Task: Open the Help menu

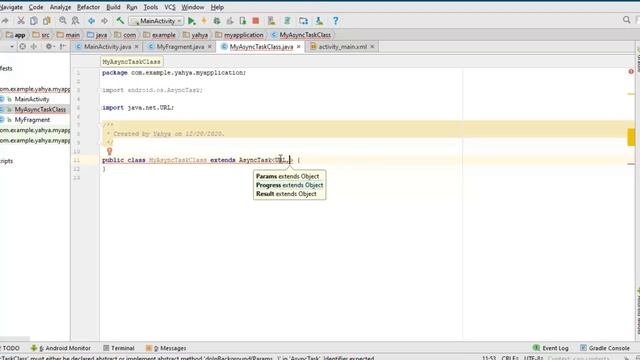Action: pos(217,7)
